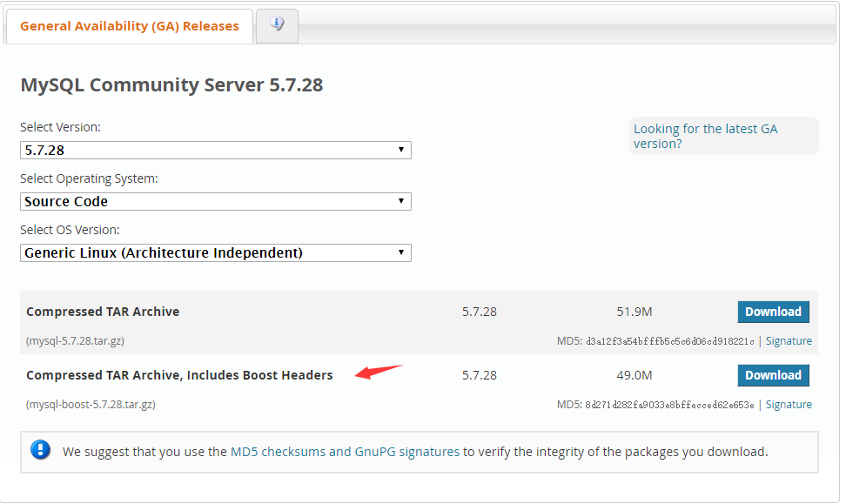The width and height of the screenshot is (846, 504).
Task: Click the 49.0M file size value
Action: click(x=634, y=375)
